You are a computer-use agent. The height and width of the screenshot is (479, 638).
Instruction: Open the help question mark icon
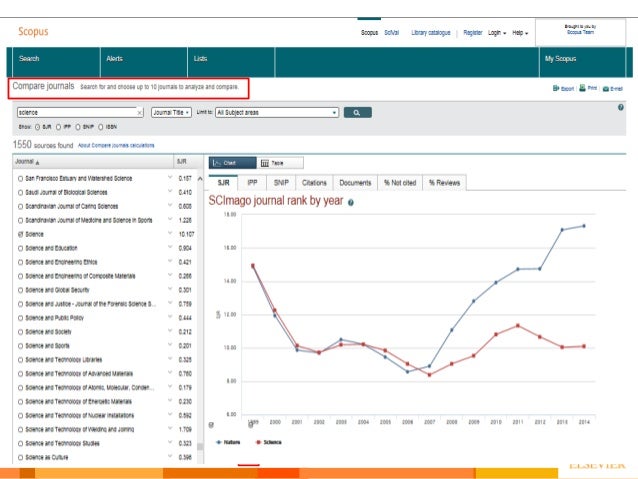[x=621, y=107]
